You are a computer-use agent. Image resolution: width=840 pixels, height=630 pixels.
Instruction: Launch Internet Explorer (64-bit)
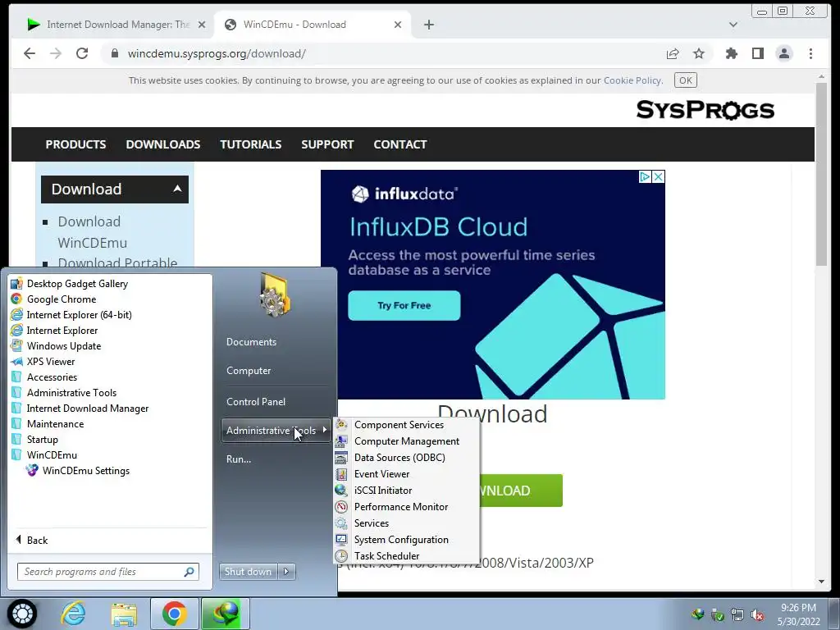click(x=71, y=314)
